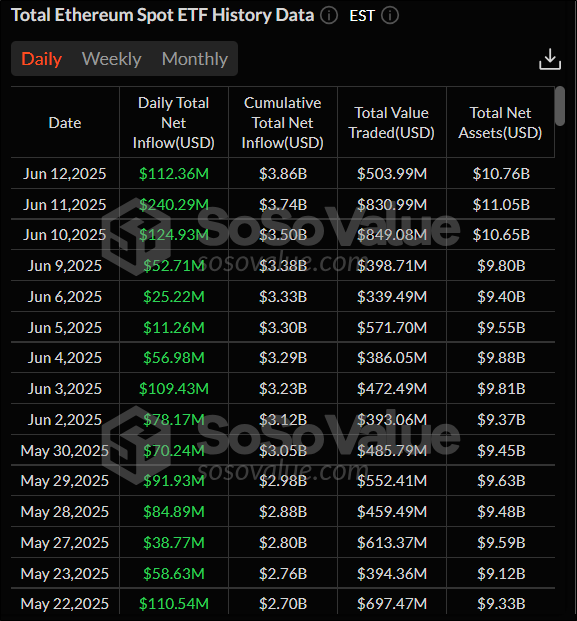Select the Jun 12,2025 date cell
The width and height of the screenshot is (577, 621).
click(65, 173)
